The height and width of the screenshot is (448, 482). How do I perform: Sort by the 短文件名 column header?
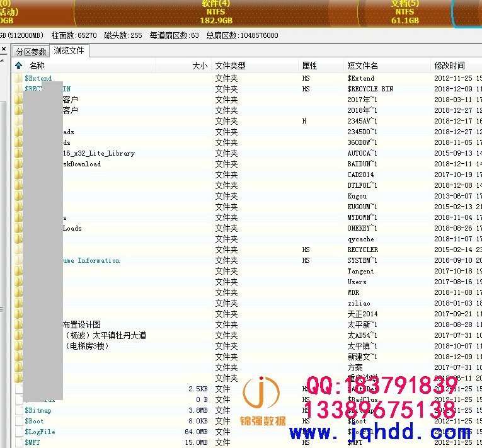[x=362, y=66]
